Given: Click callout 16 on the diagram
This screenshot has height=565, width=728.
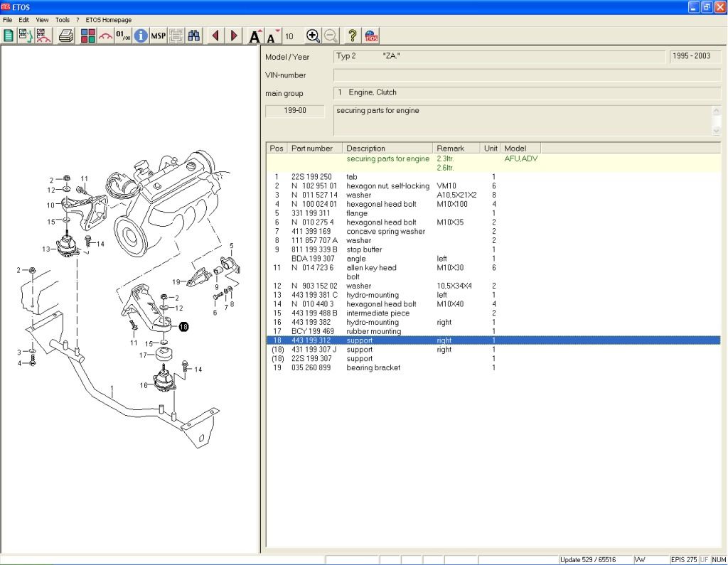Looking at the screenshot, I should pos(144,385).
